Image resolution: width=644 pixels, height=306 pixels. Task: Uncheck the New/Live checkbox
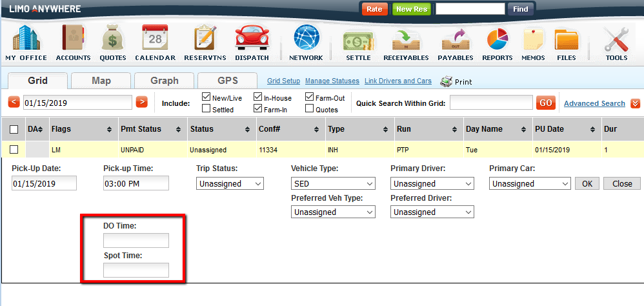click(206, 97)
